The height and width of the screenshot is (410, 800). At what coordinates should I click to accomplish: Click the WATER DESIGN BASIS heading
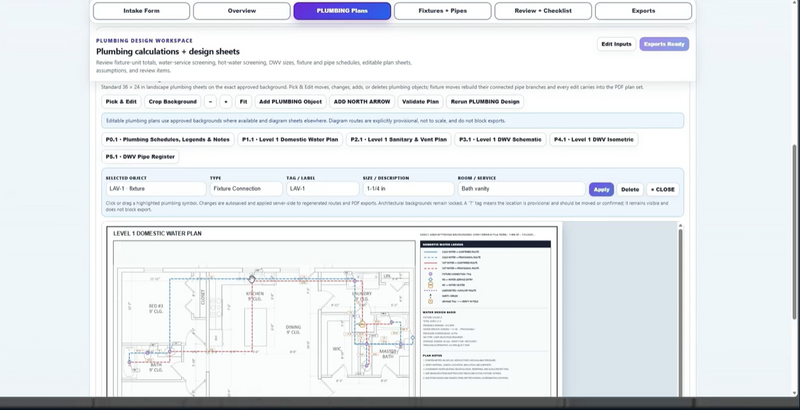439,312
